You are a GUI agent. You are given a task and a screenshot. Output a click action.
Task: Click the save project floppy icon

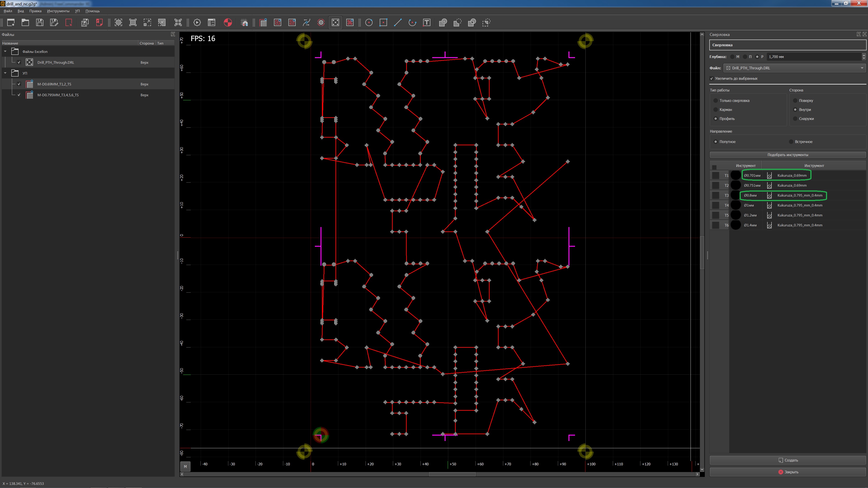[40, 23]
